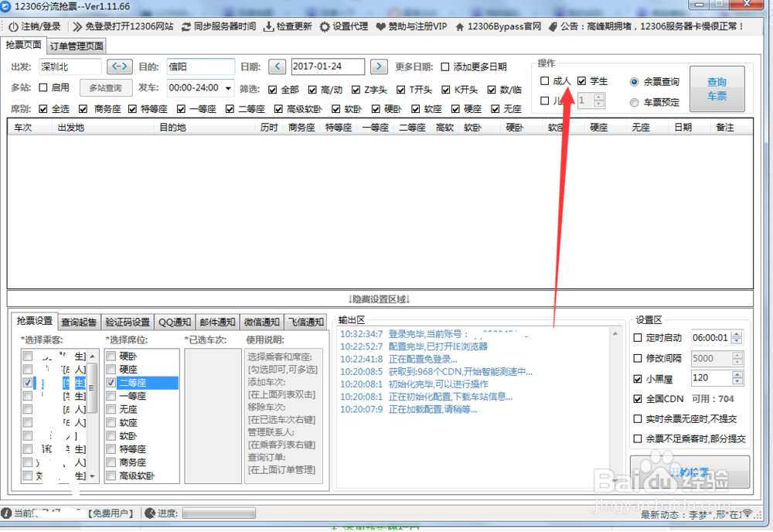Enable 定时启动 checkbox
Viewport: 773px width, 532px height.
pyautogui.click(x=638, y=338)
